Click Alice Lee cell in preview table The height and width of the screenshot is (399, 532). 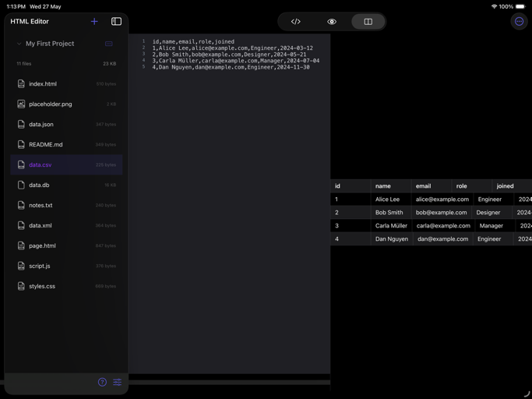(391, 199)
